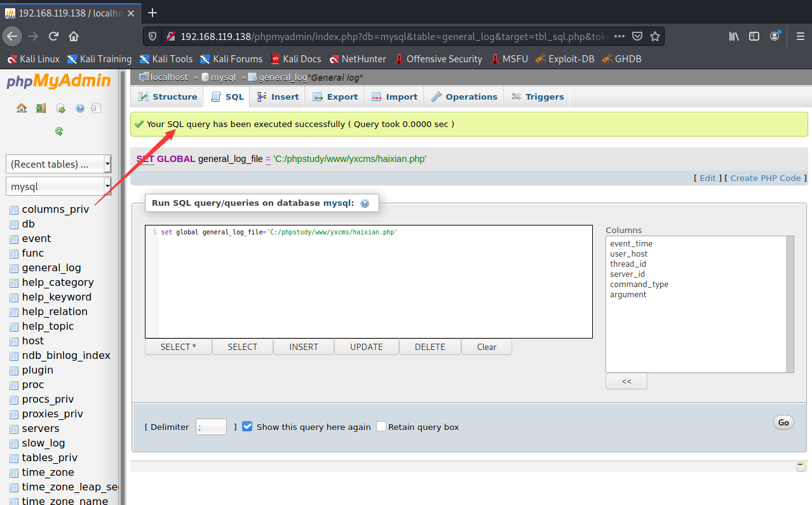Toggle Firefox sidebar view icon
Screen dimensions: 812x505
pyautogui.click(x=754, y=36)
